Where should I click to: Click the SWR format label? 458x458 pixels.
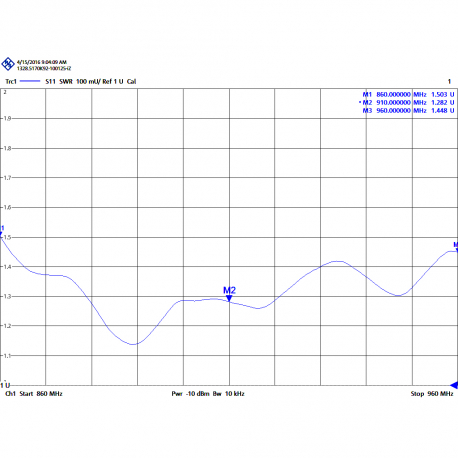point(66,81)
